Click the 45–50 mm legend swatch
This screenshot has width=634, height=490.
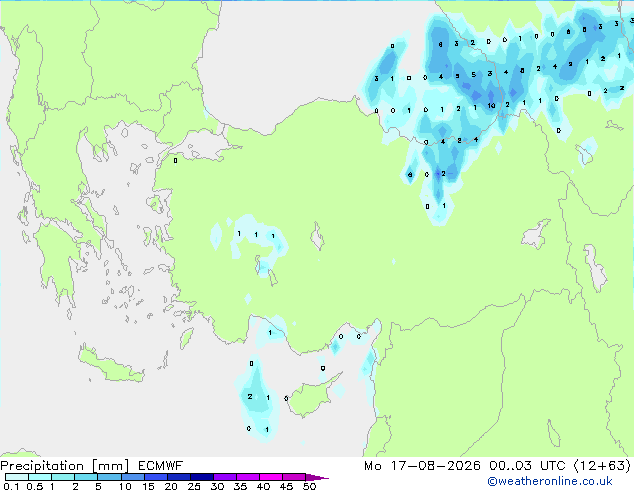click(x=294, y=477)
